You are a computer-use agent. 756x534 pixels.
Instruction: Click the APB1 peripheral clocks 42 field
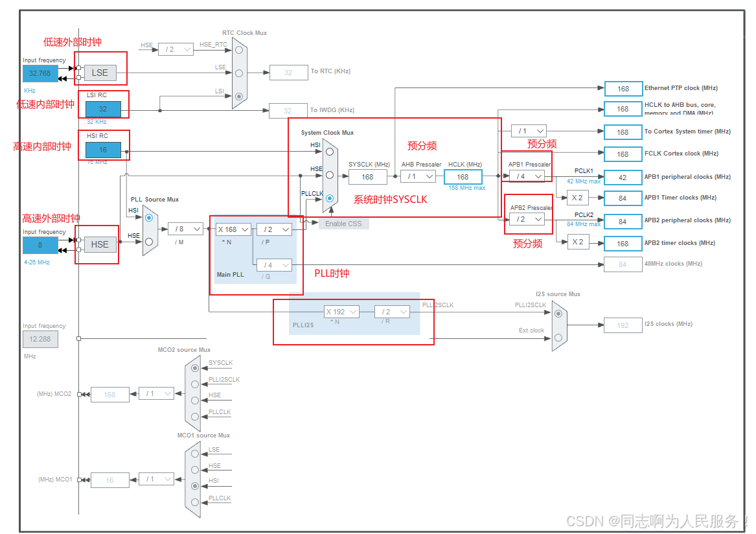click(x=623, y=178)
